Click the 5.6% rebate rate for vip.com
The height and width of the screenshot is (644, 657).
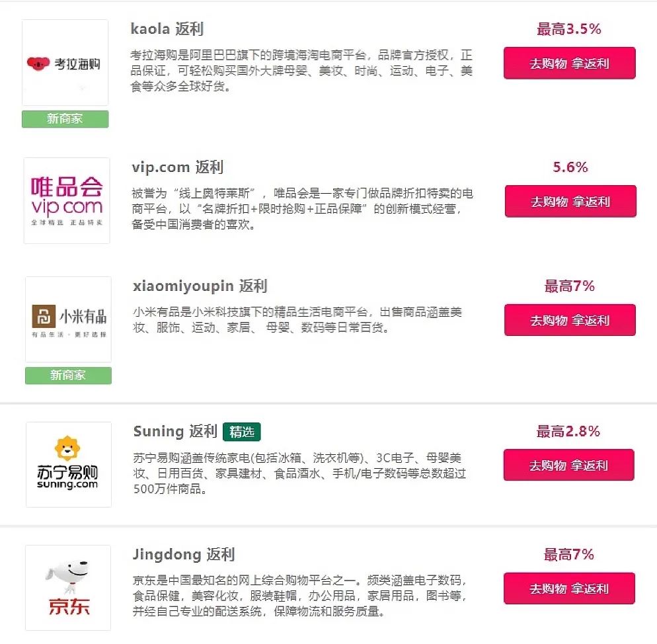click(570, 167)
